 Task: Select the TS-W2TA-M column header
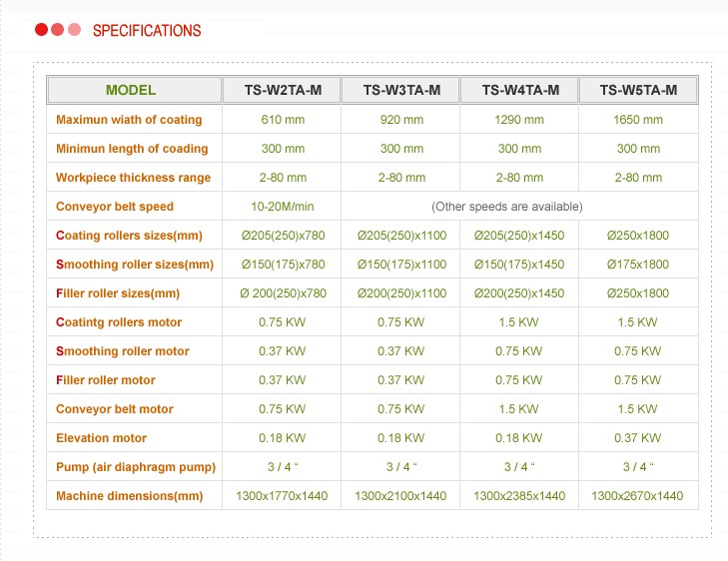click(283, 90)
